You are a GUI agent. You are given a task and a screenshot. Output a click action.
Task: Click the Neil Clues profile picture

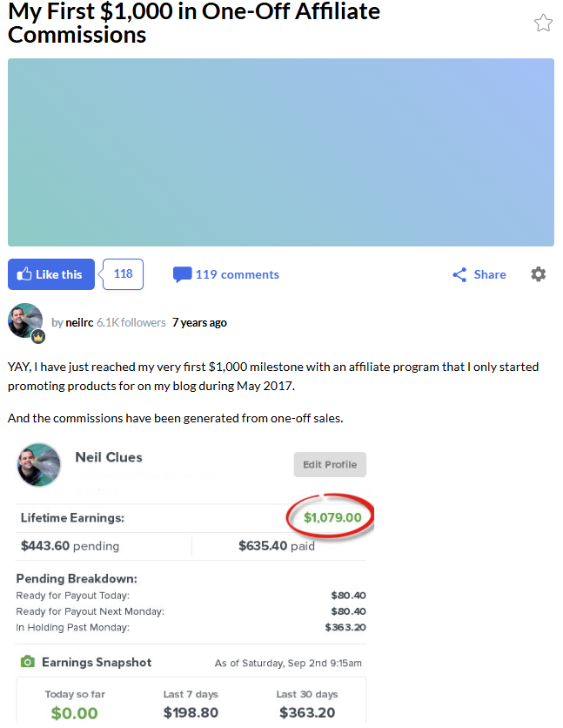click(x=39, y=465)
